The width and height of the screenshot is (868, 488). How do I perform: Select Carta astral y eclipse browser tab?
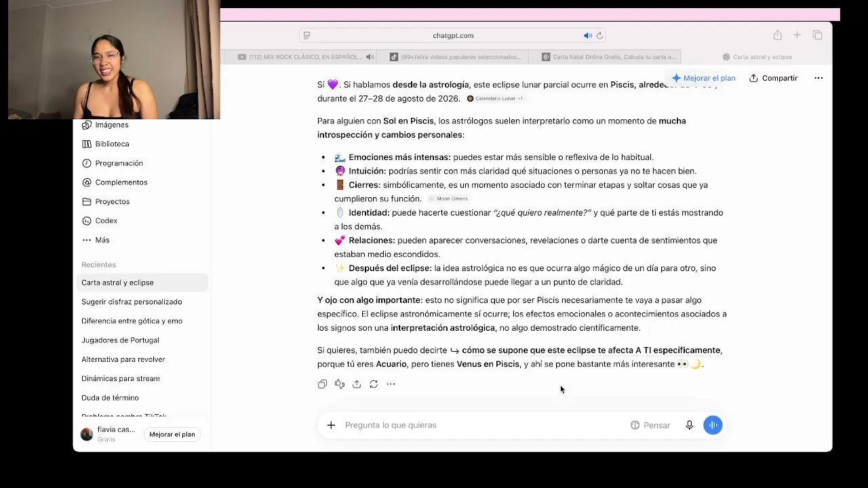757,57
